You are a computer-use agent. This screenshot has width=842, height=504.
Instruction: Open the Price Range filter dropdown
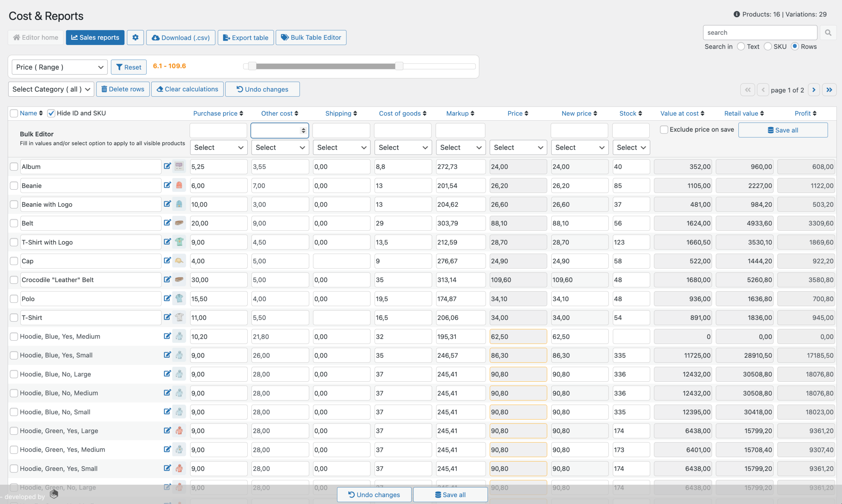click(x=58, y=67)
